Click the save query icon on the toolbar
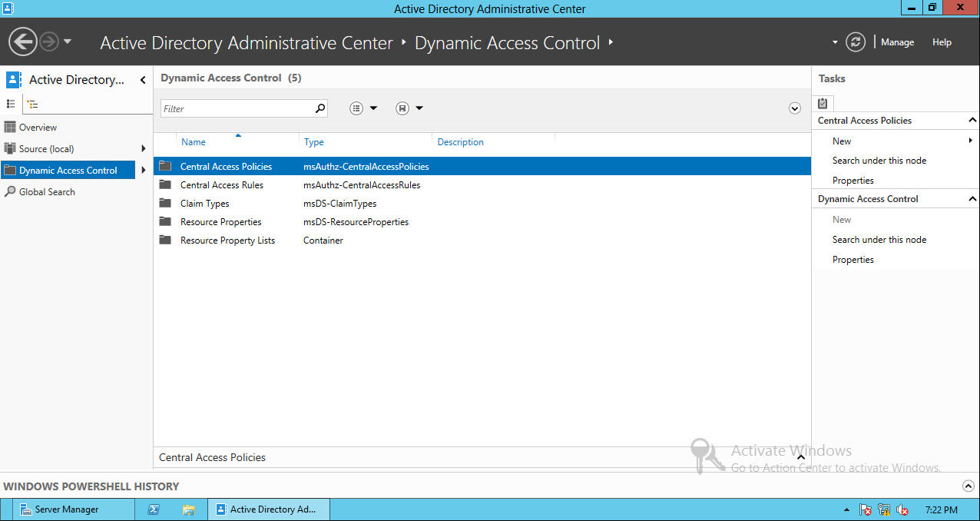Viewport: 980px width, 521px height. point(402,108)
